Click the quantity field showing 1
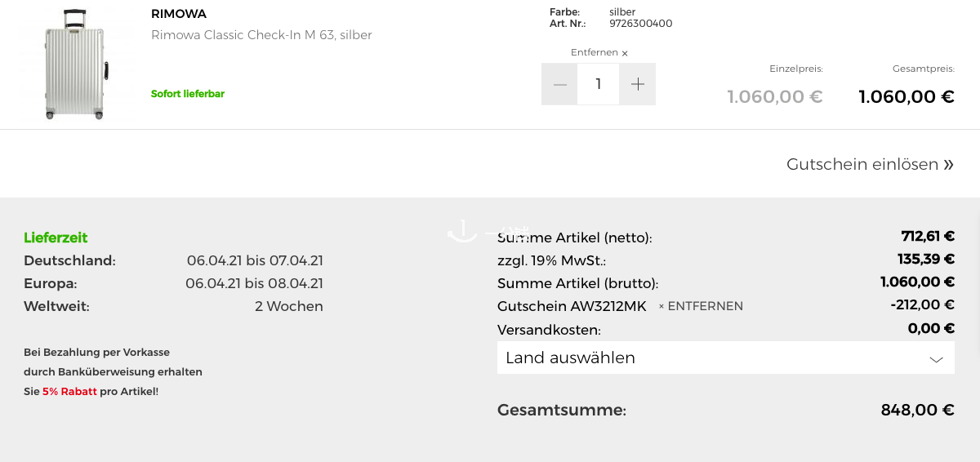 pos(599,84)
